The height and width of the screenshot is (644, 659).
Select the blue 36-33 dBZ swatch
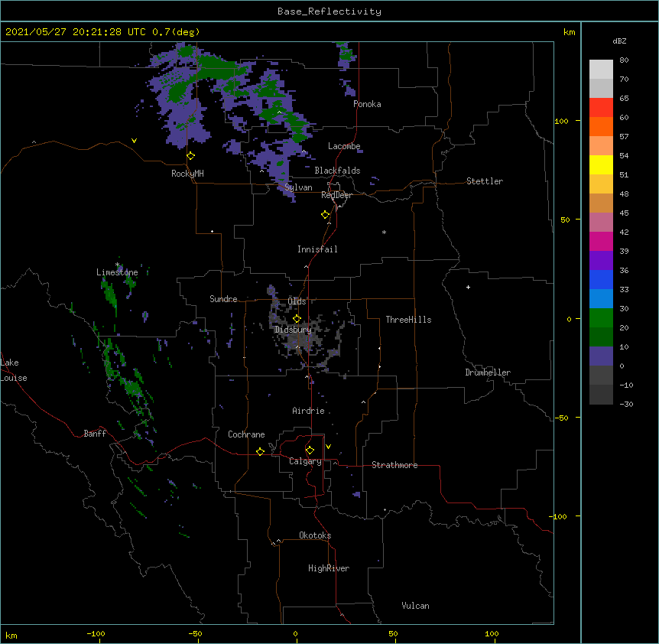(x=601, y=279)
